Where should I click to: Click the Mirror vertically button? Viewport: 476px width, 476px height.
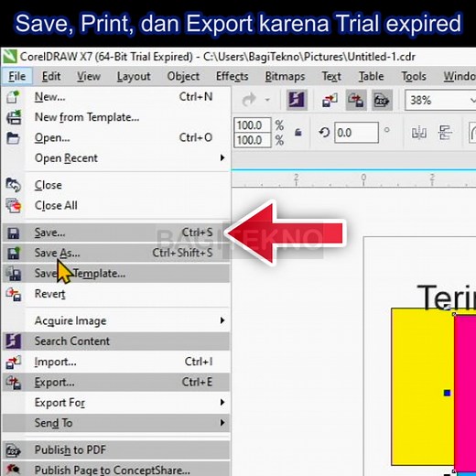pos(445,133)
